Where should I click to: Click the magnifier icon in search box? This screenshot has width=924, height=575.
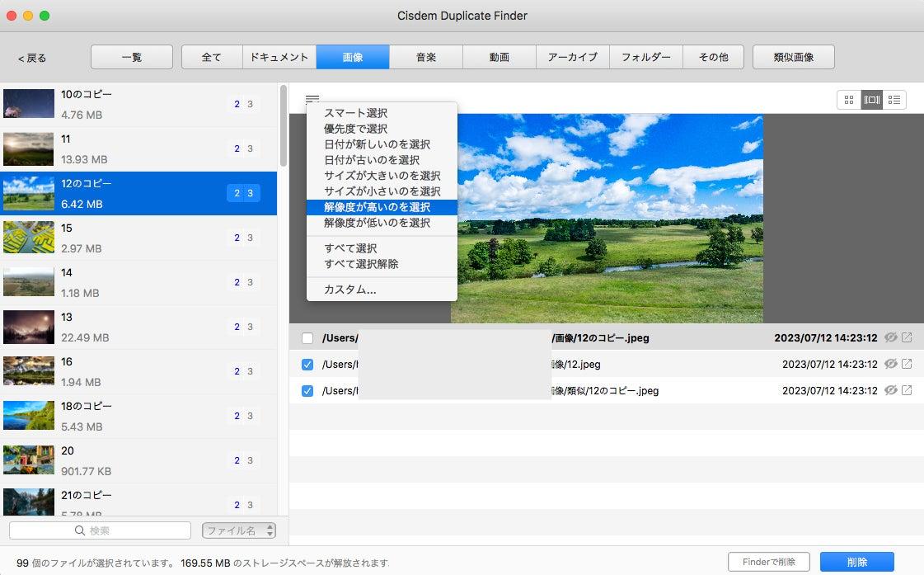point(80,530)
